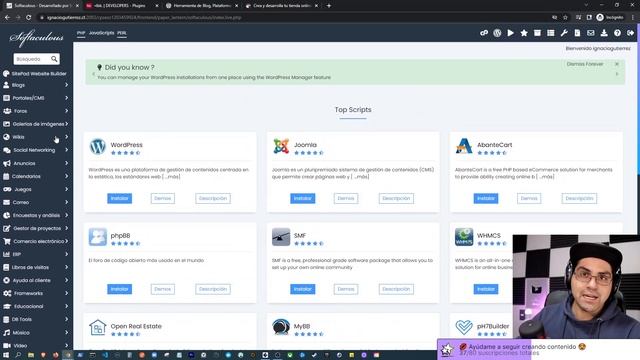Click the AbanteCart logo icon

tap(464, 147)
